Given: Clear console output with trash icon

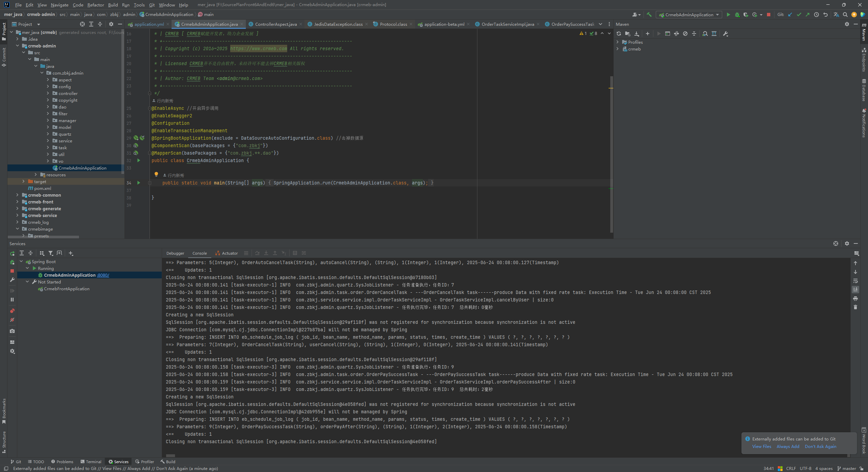Looking at the screenshot, I should pyautogui.click(x=855, y=307).
